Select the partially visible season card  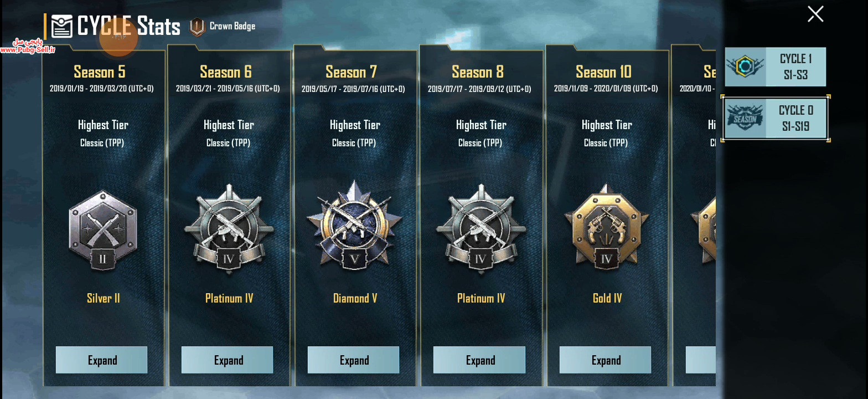coord(694,216)
